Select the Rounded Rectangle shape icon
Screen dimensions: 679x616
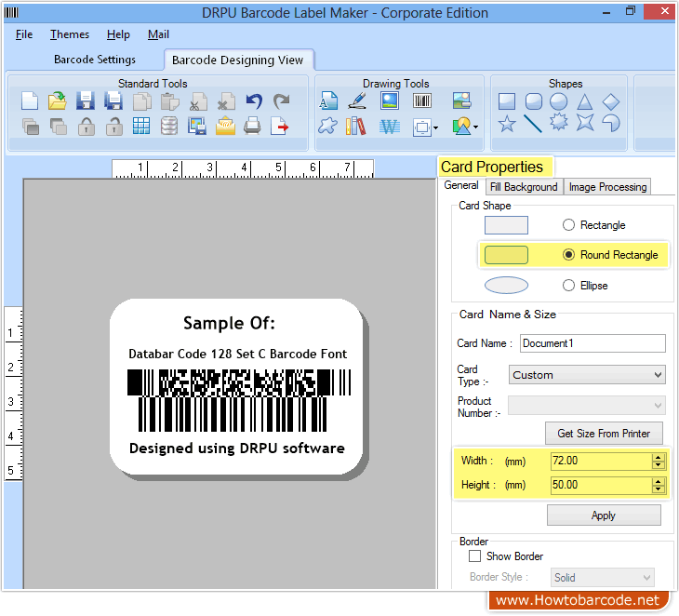click(534, 101)
